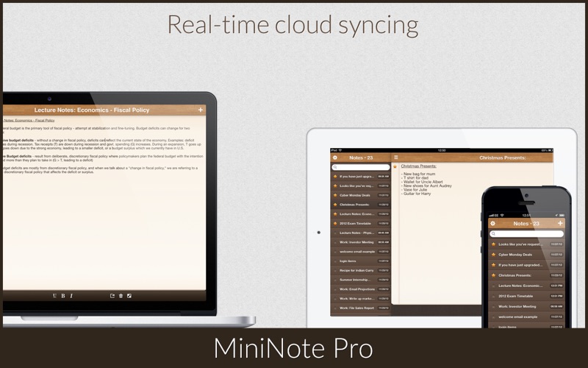588x368 pixels.
Task: Click the hamburger list icon on the iPad
Action: 396,158
